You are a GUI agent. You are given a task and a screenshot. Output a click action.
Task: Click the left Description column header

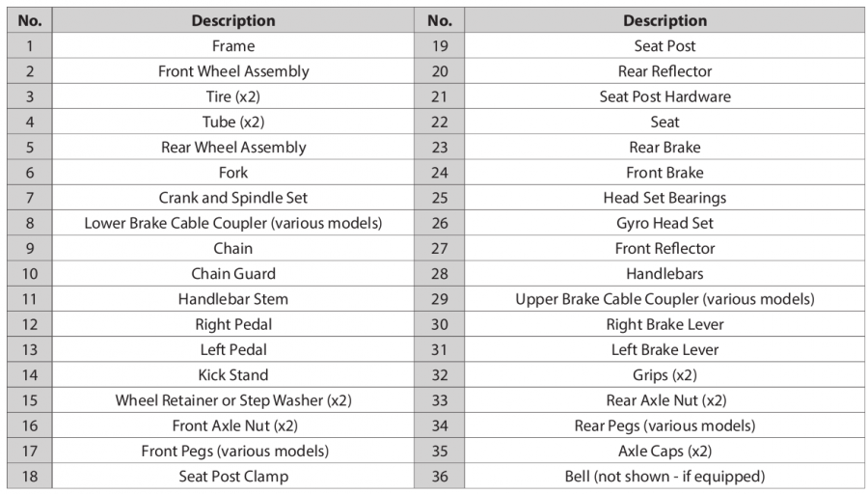point(233,20)
